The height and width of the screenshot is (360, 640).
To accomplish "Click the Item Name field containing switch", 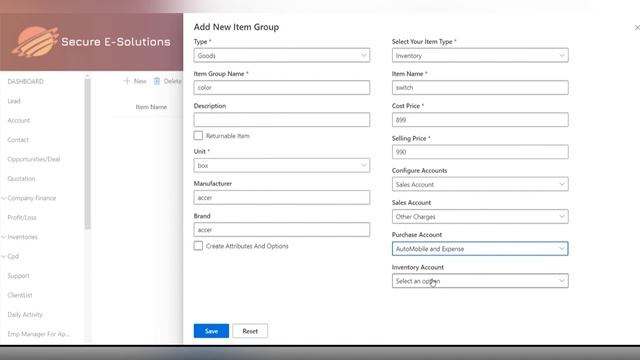I will point(480,88).
